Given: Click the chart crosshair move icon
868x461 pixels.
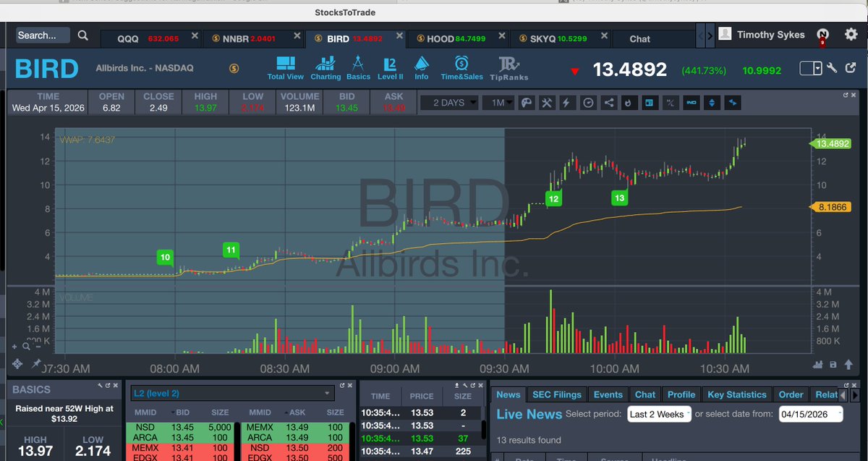Looking at the screenshot, I should (x=19, y=363).
